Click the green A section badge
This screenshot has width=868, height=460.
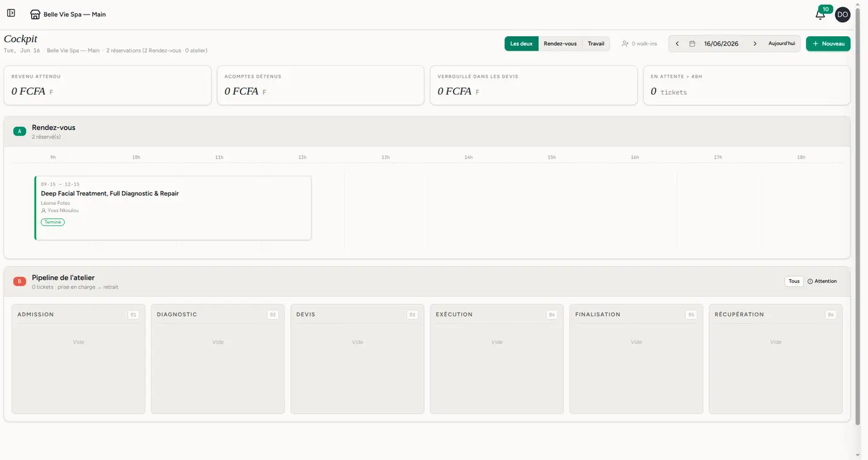(x=19, y=131)
